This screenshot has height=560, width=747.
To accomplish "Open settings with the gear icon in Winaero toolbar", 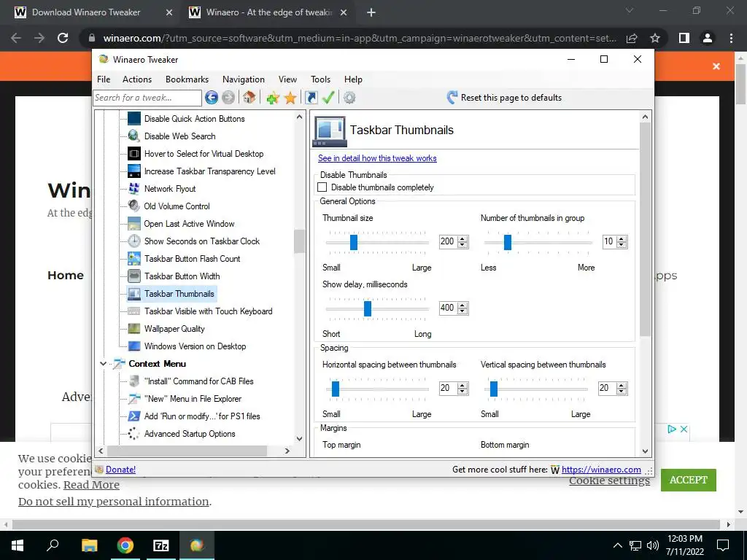I will pos(349,98).
